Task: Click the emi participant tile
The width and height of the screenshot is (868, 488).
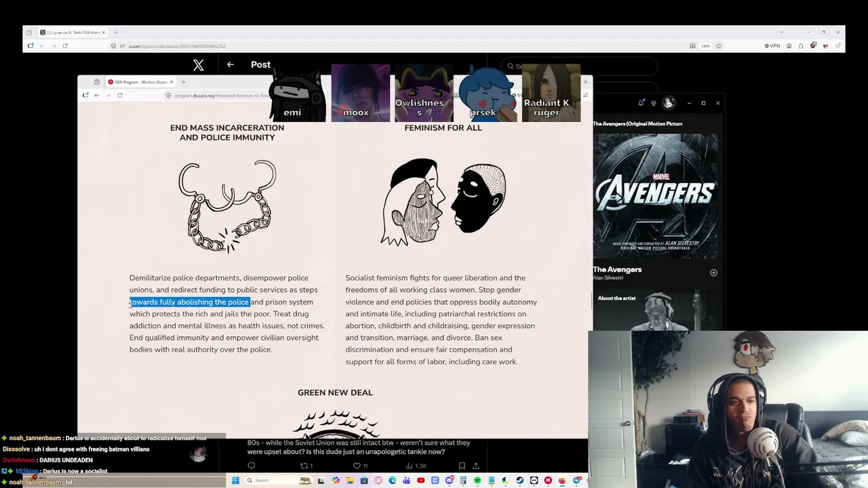Action: [x=297, y=94]
